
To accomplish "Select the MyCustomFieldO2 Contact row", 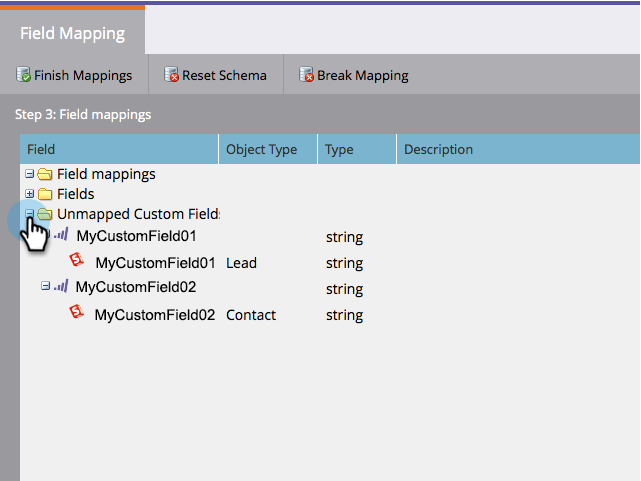I will coord(155,315).
